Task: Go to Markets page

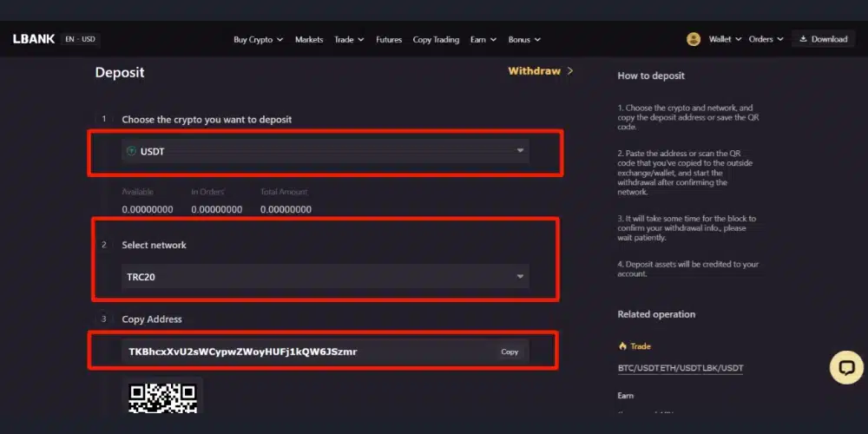Action: point(309,39)
